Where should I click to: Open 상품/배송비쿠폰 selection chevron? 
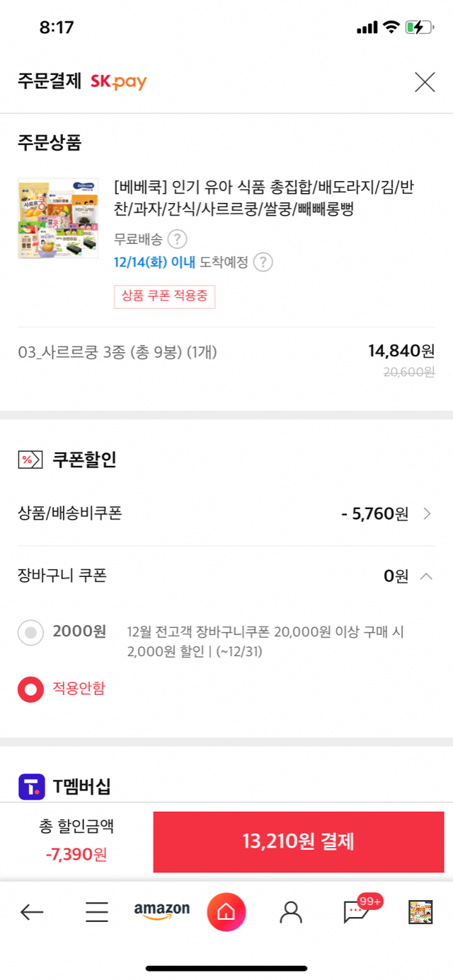pos(427,514)
